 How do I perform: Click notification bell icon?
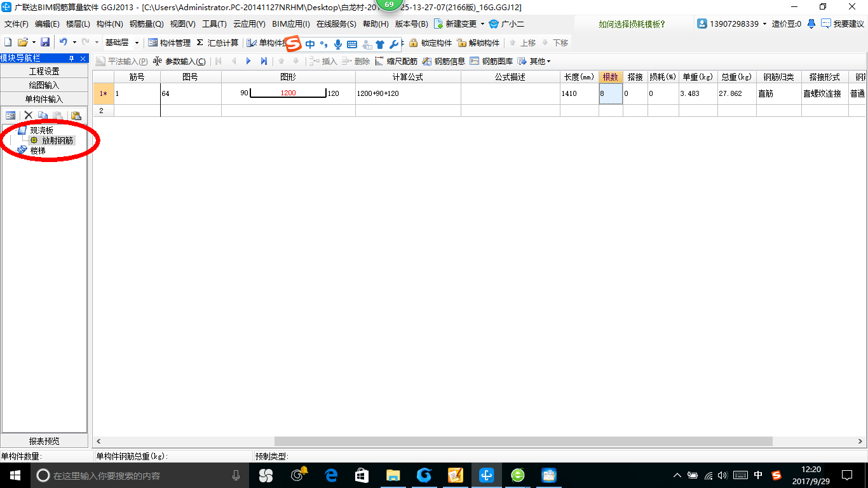pos(811,24)
